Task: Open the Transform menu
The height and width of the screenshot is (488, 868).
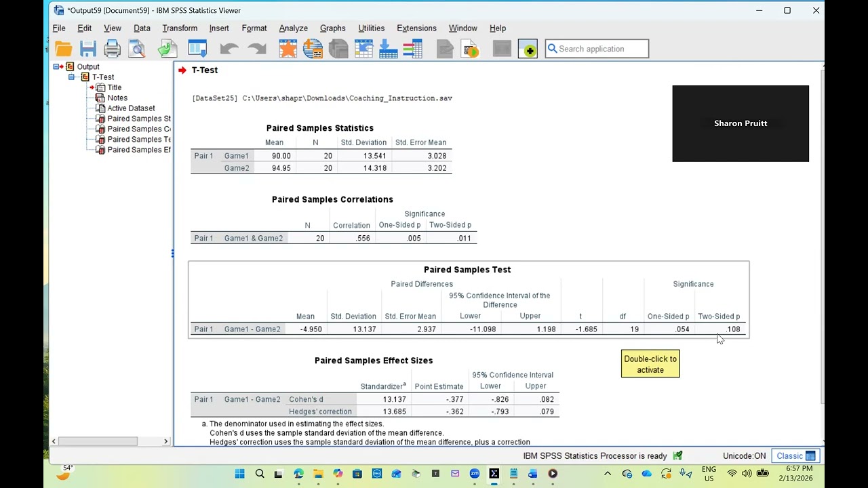Action: [180, 28]
